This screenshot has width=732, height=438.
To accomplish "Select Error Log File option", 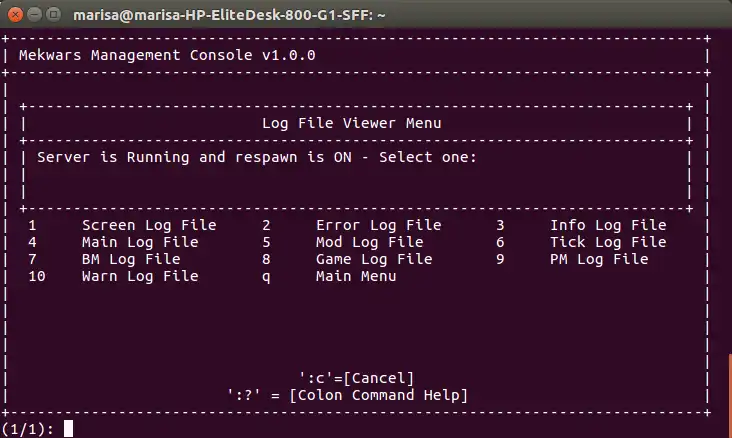I will 378,225.
